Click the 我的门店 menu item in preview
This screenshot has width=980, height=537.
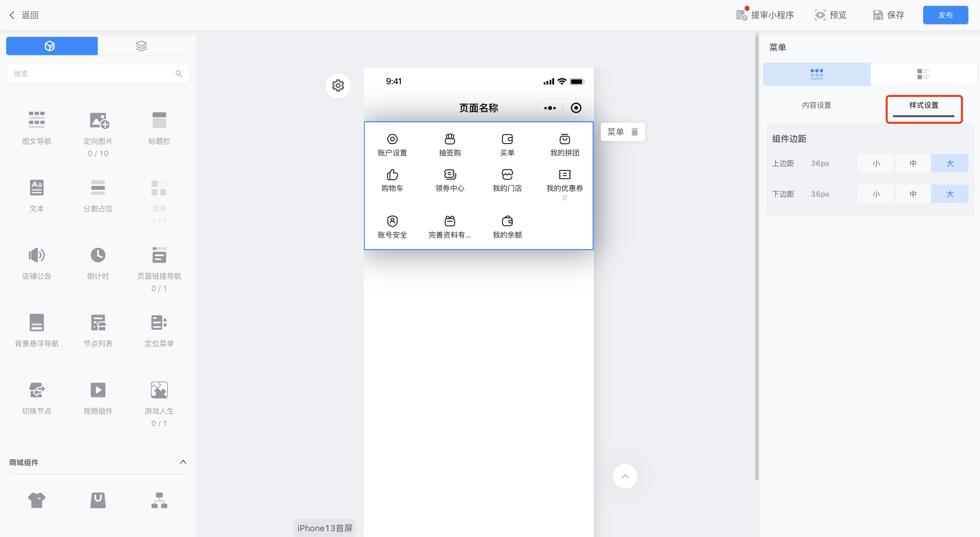(507, 180)
